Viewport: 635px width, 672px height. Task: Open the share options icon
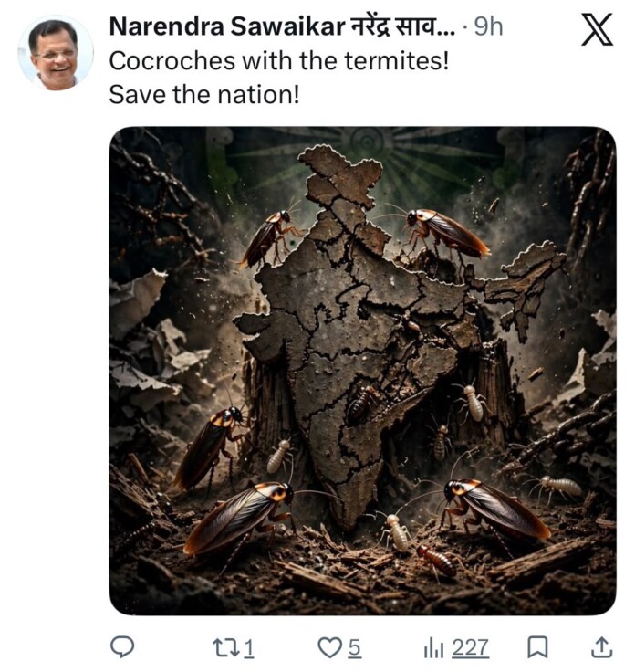tap(600, 647)
